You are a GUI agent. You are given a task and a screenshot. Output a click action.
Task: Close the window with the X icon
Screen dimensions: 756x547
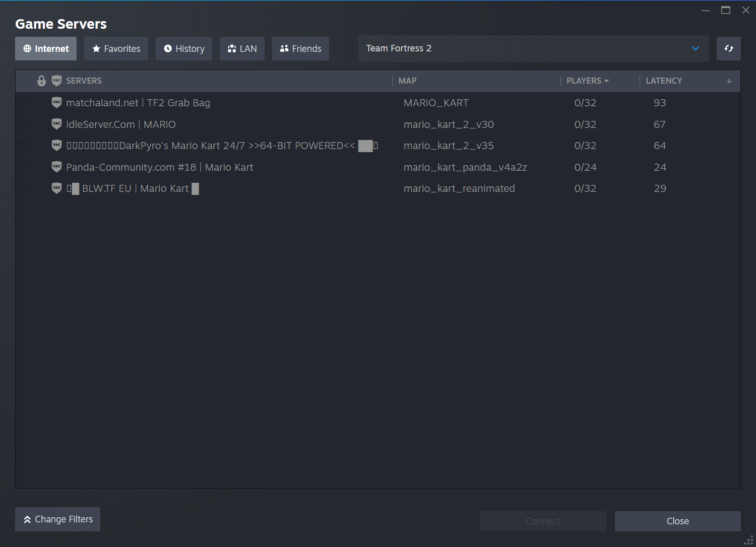[x=746, y=10]
